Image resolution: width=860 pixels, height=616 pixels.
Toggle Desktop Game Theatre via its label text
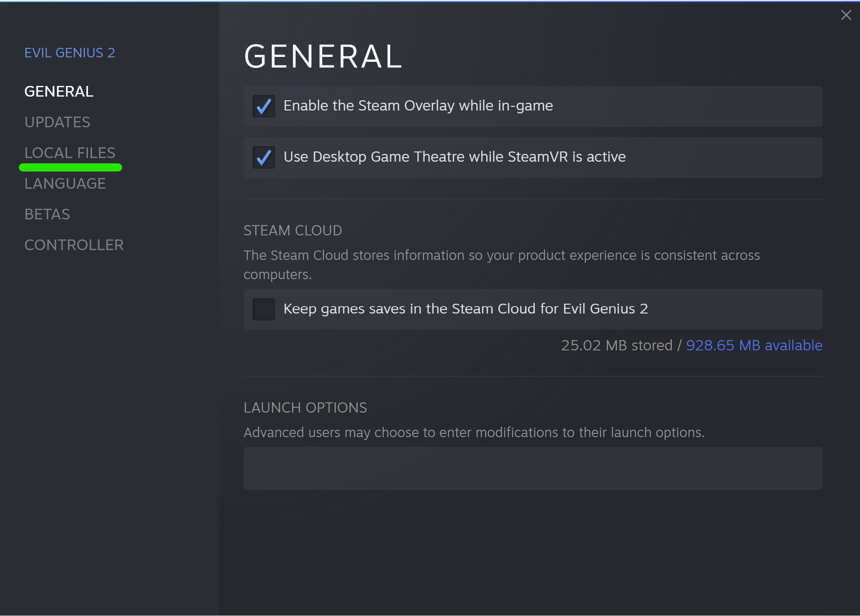(455, 157)
